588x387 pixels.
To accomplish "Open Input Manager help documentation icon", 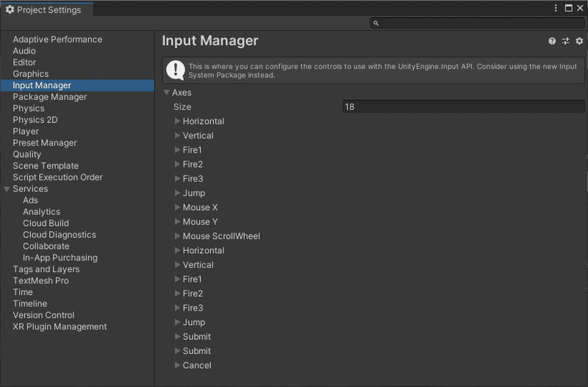I will 552,41.
